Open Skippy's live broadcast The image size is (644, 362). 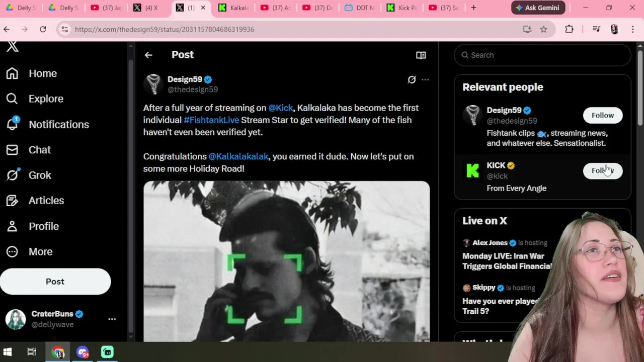[x=503, y=300]
